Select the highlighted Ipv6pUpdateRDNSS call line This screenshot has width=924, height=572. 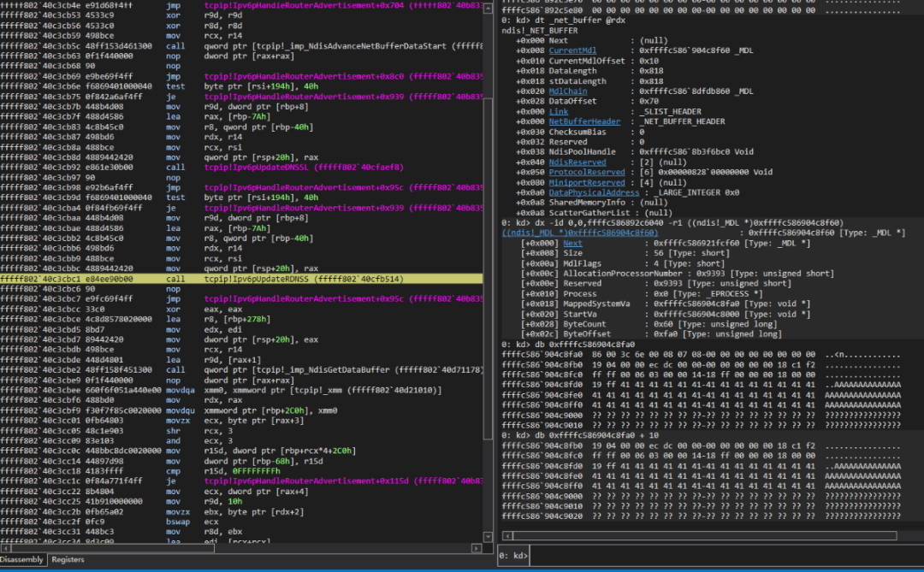[241, 279]
